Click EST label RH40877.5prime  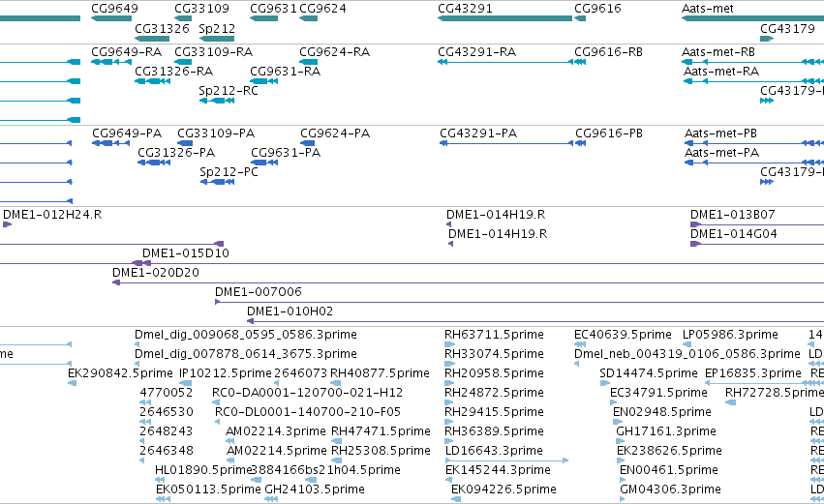pos(380,373)
